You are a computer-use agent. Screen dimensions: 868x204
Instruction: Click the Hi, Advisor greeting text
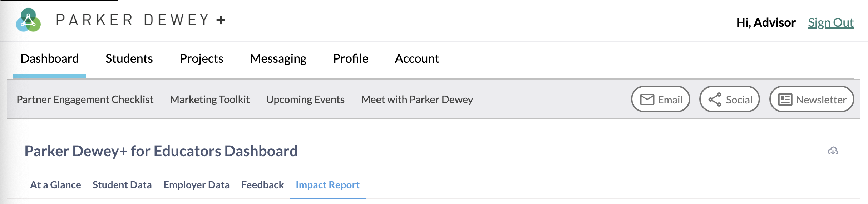coord(766,22)
